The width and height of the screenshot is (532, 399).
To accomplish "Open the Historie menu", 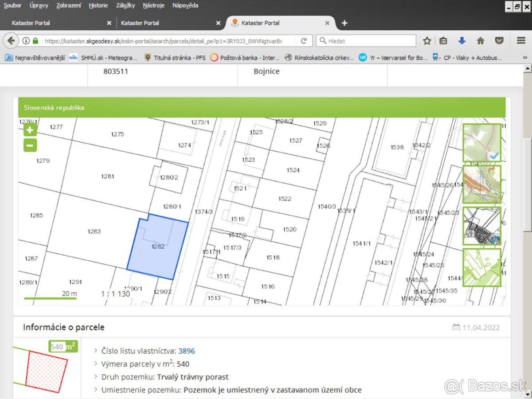I will (98, 6).
